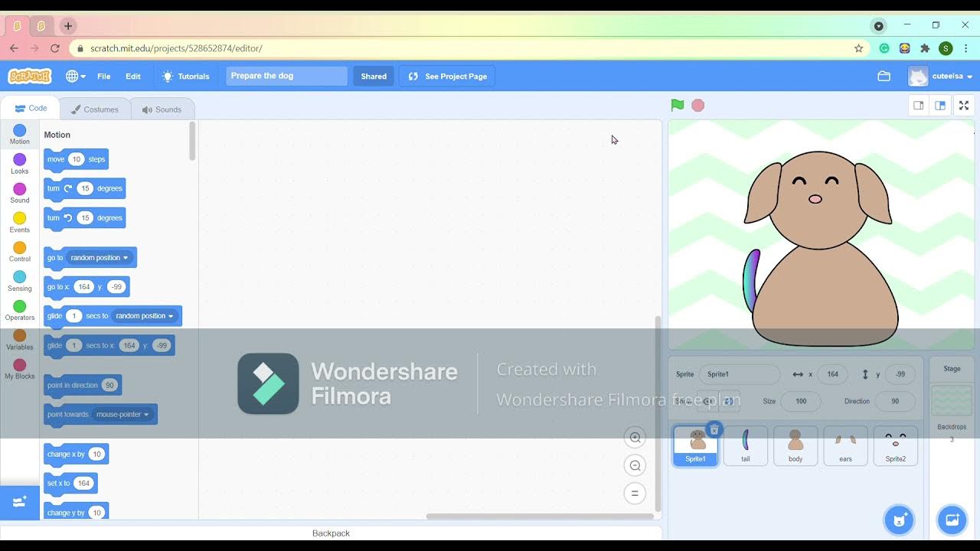Switch to the Sounds tab
Image resolution: width=980 pixels, height=551 pixels.
(x=162, y=109)
